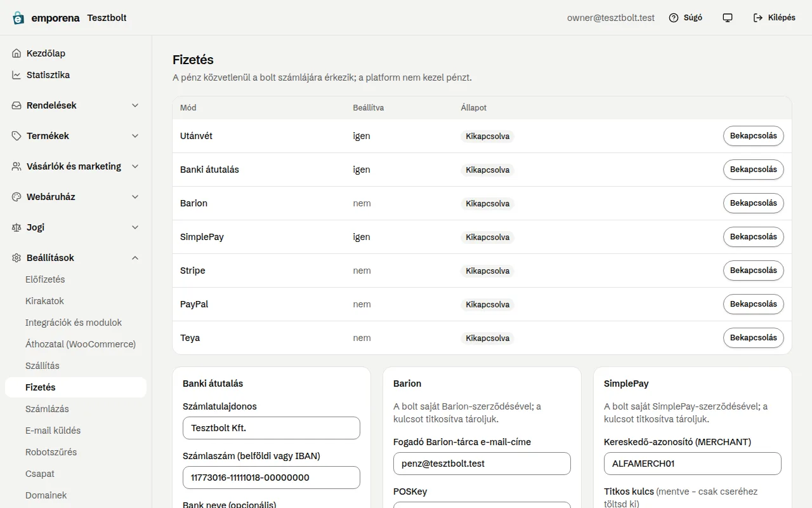Click the Rendelések inbox icon
Viewport: 812px width, 508px height.
16,105
